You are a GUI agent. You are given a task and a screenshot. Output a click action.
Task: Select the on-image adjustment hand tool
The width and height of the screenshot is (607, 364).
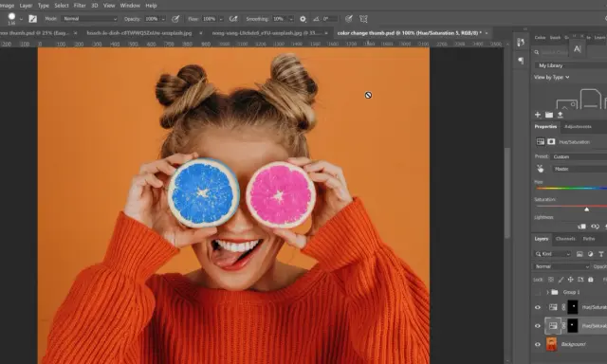point(540,169)
